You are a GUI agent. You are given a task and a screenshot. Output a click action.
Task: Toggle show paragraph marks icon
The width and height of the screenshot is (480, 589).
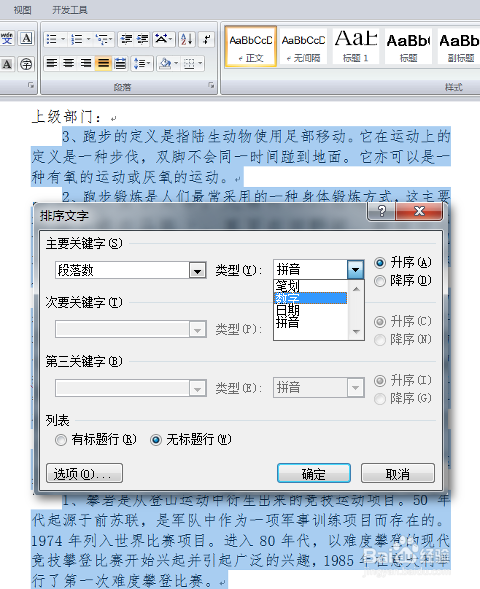207,39
